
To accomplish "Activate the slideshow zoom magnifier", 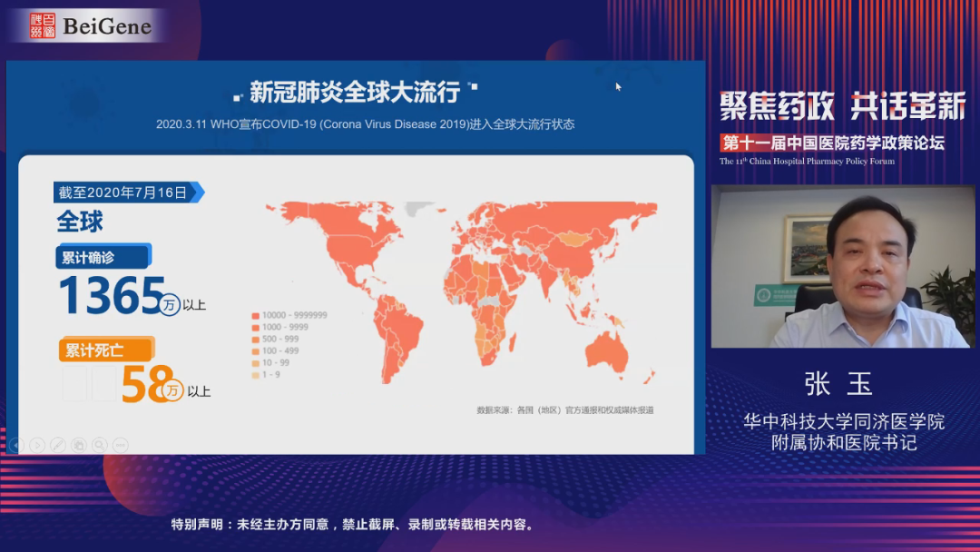I will click(100, 445).
